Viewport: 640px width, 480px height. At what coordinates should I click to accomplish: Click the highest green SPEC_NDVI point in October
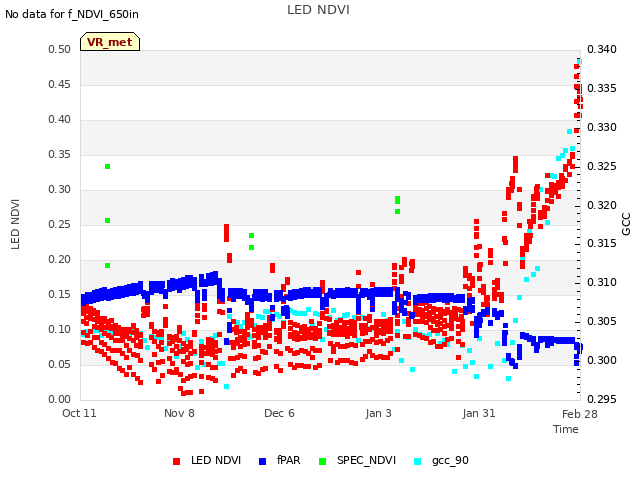[x=108, y=167]
